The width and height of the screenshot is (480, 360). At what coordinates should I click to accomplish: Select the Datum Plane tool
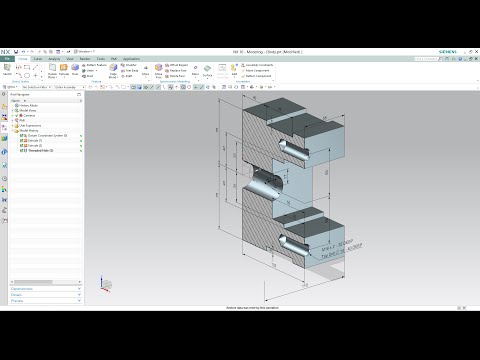[x=52, y=71]
